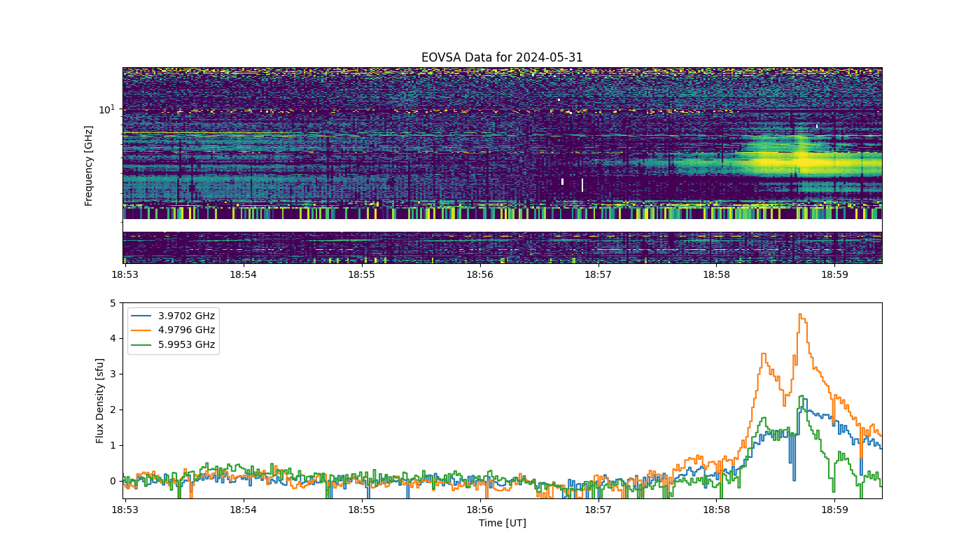The height and width of the screenshot is (560, 980).
Task: Click the orange 4.9796 GHz legend line
Action: 141,330
